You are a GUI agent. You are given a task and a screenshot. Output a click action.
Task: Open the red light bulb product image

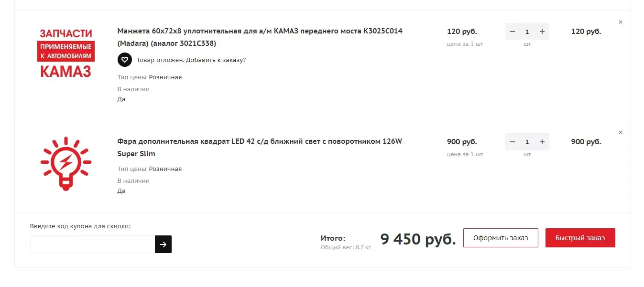(x=66, y=163)
